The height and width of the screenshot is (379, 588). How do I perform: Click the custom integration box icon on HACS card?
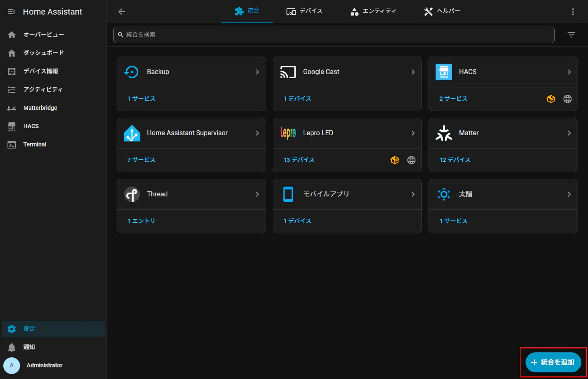tap(551, 99)
